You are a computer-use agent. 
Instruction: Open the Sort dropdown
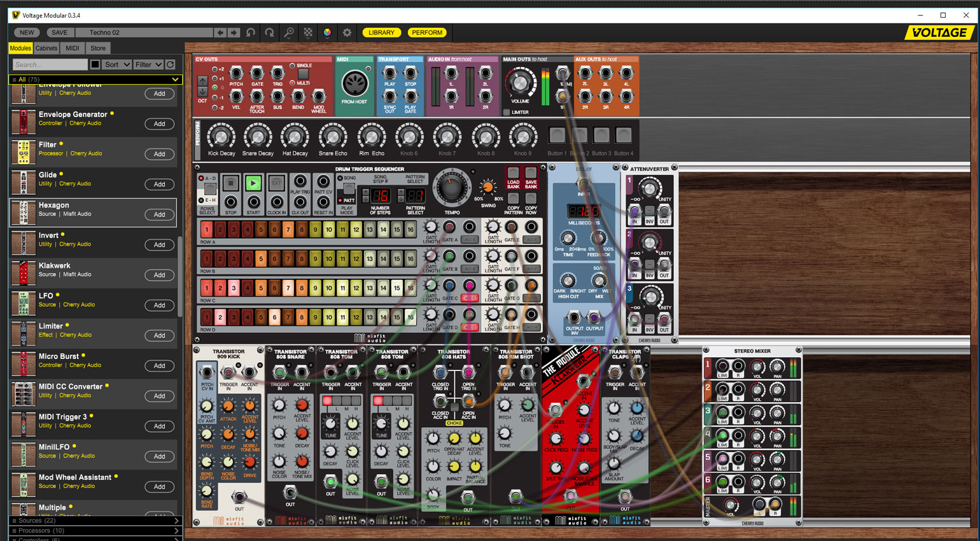point(117,64)
